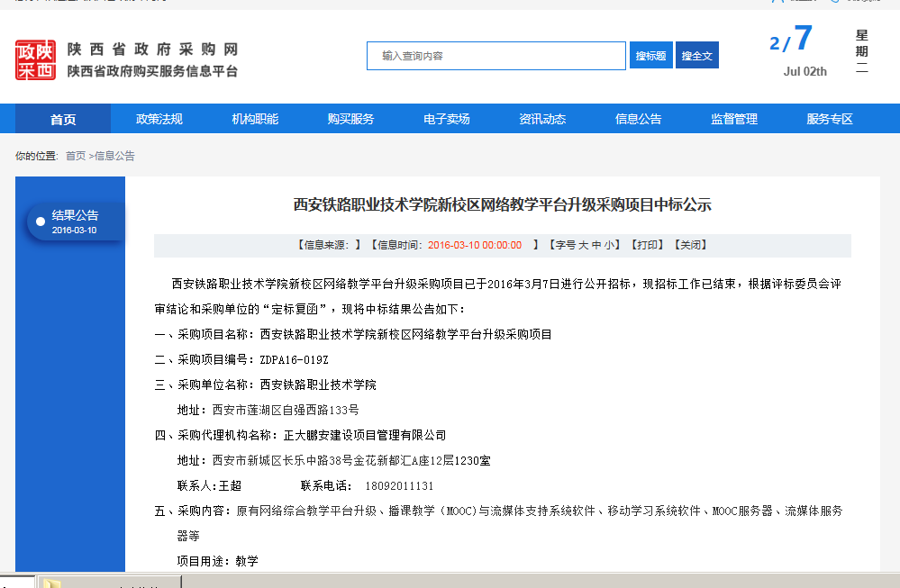Navigate to 资讯动态 in the menu bar

(542, 119)
